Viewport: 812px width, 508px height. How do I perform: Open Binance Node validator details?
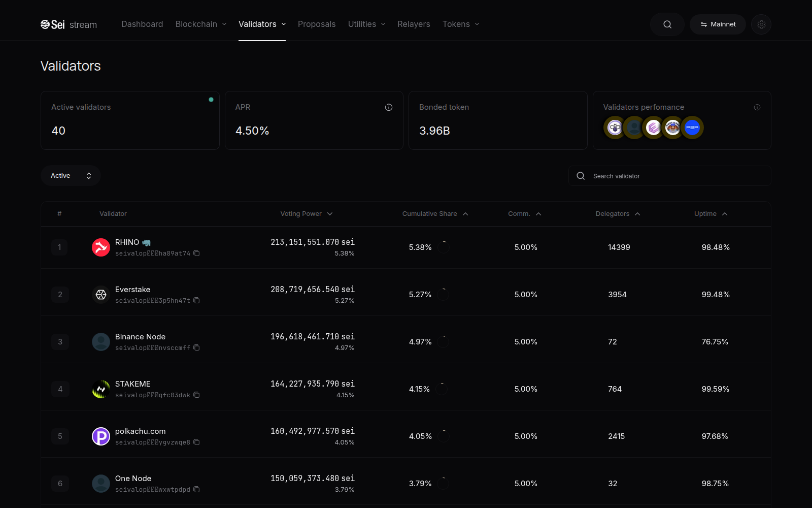[140, 337]
